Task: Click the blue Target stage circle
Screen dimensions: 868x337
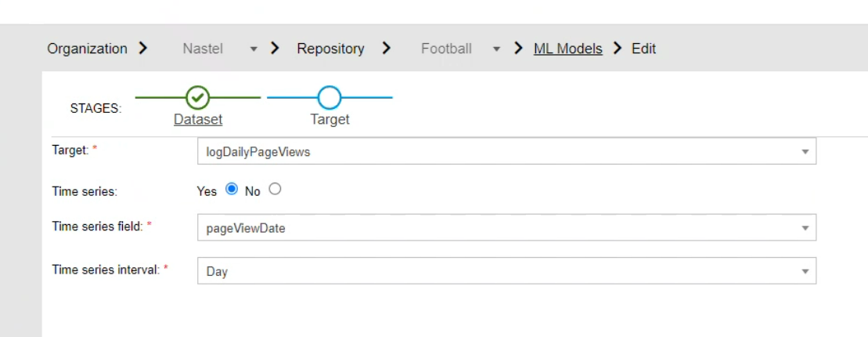Action: [x=330, y=97]
